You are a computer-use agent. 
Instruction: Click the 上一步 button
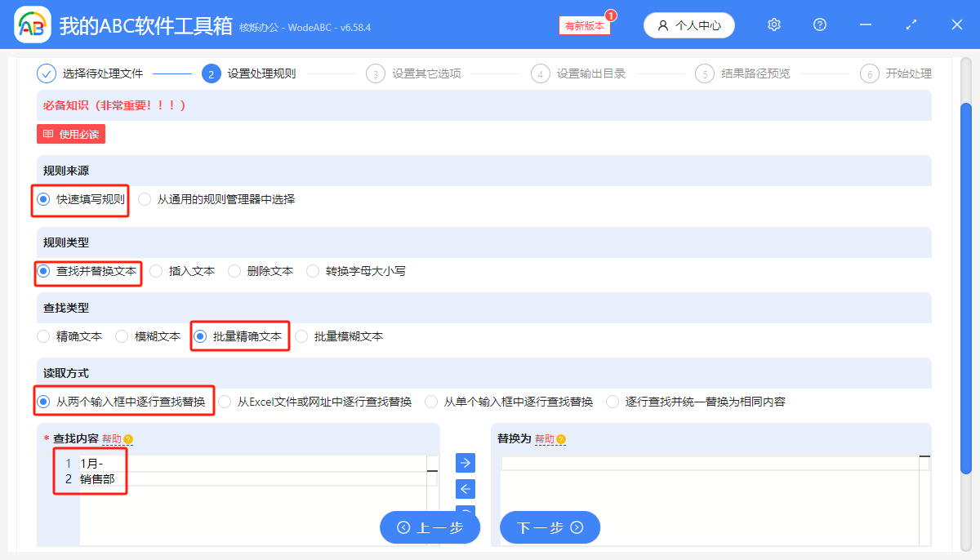coord(430,527)
